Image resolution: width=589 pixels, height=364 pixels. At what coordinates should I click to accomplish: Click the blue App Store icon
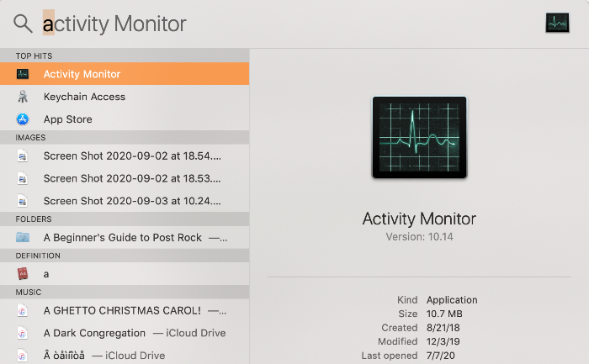23,119
